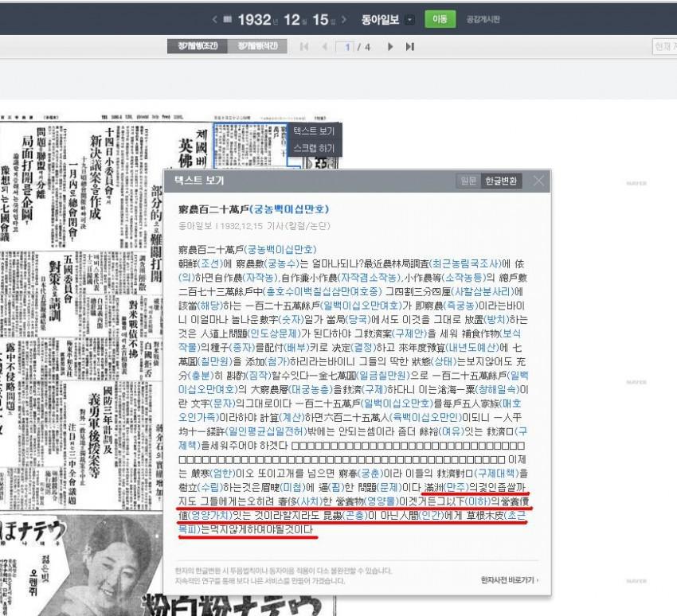Click the green 이동 button
The width and height of the screenshot is (677, 616).
coord(439,19)
